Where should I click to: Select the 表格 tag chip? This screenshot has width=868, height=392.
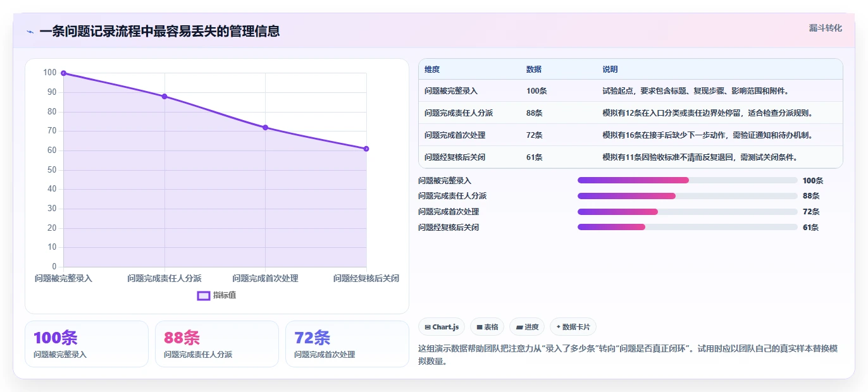coord(487,327)
